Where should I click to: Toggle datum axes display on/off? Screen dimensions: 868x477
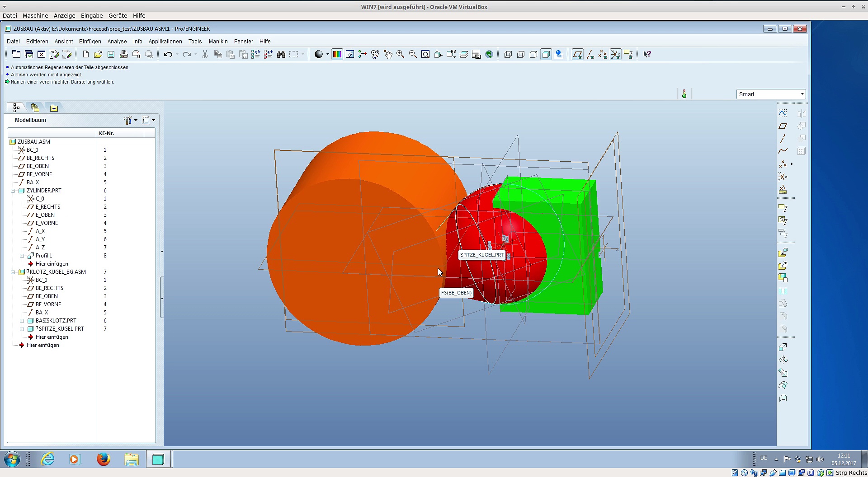click(x=590, y=55)
